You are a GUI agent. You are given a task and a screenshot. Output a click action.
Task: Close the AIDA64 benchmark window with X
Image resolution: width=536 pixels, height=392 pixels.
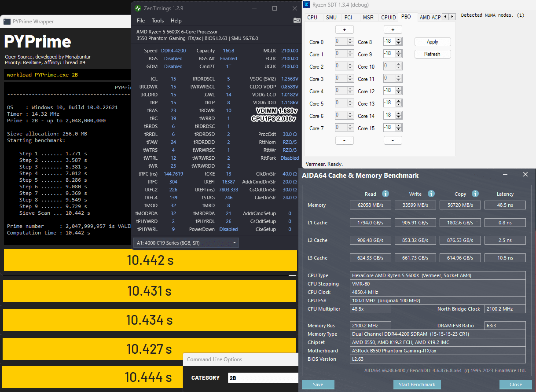click(525, 175)
